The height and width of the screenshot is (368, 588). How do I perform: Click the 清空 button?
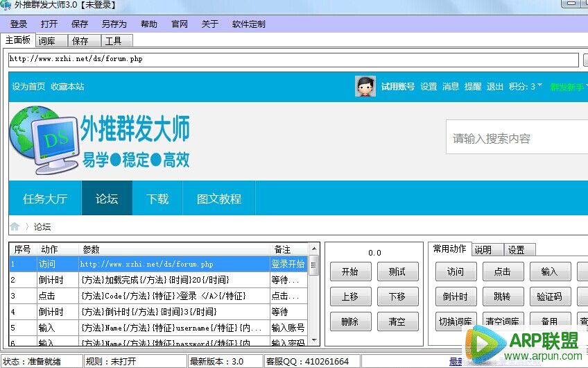pyautogui.click(x=397, y=321)
